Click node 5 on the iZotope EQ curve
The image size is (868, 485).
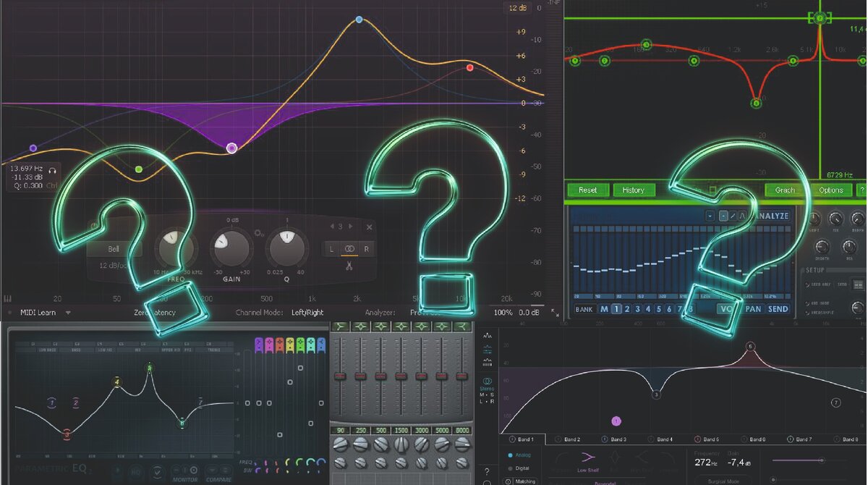(750, 347)
